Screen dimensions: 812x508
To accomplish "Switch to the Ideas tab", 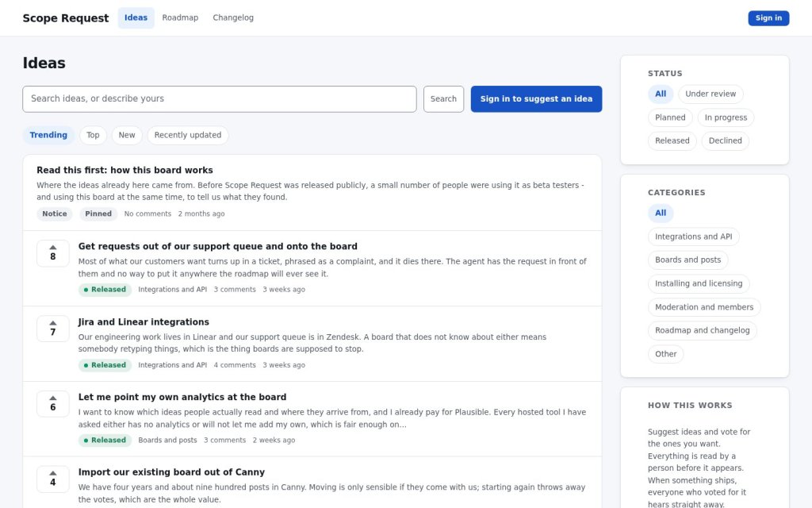I will 136,17.
